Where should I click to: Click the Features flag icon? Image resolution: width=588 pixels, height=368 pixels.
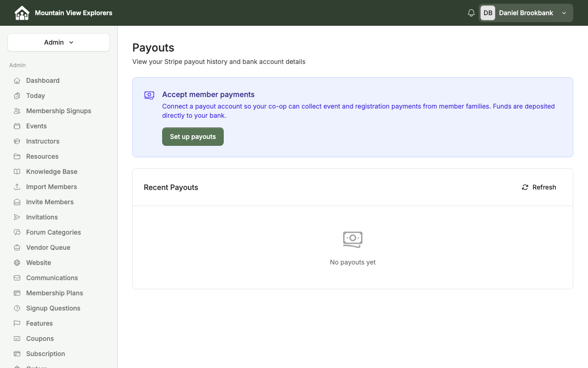17,323
